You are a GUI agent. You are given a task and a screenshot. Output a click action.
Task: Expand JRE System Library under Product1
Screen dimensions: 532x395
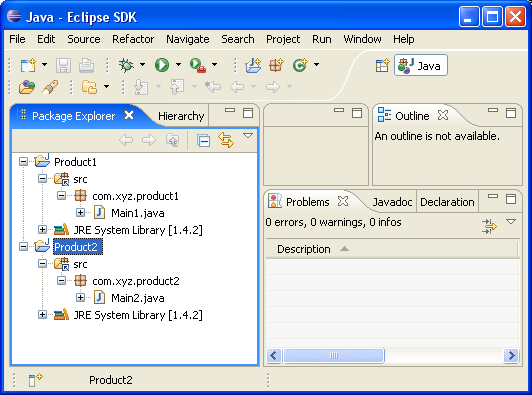point(42,229)
